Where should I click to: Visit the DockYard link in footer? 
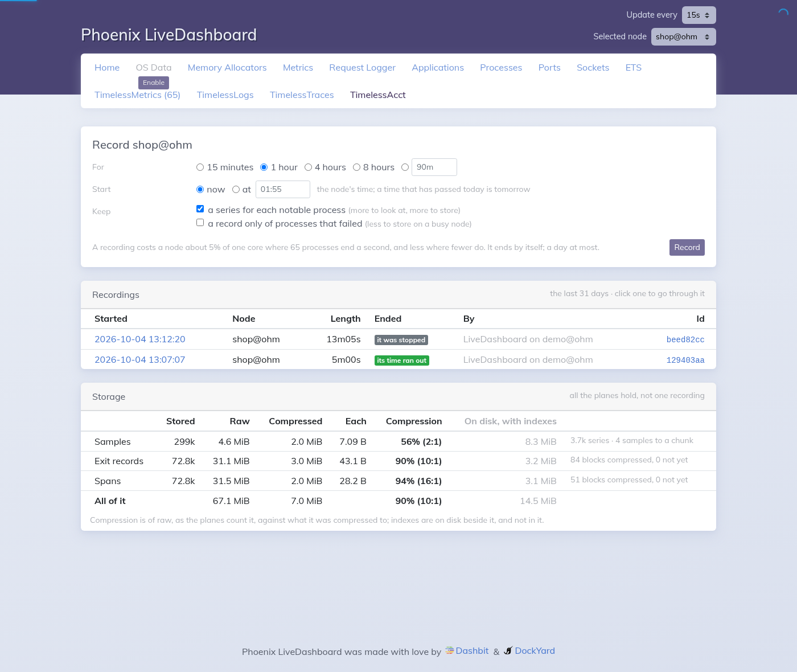coord(535,651)
